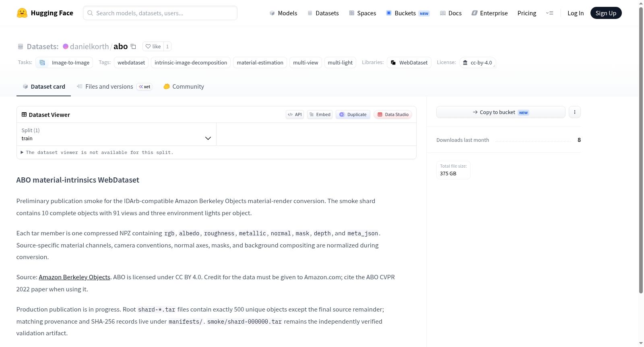Click the Log In link
This screenshot has width=644, height=347.
(576, 13)
